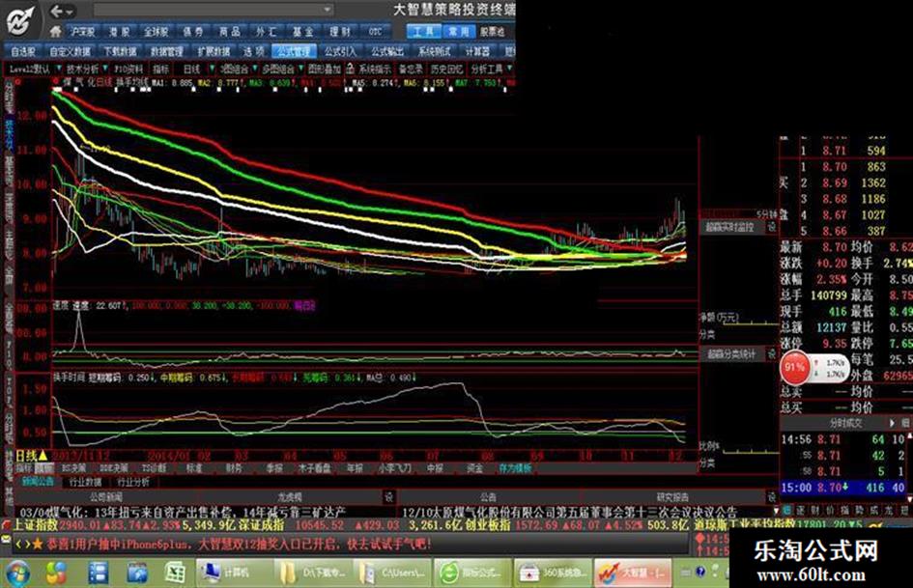The width and height of the screenshot is (913, 588).
Task: Click the back arrow navigation button
Action: (x=56, y=11)
